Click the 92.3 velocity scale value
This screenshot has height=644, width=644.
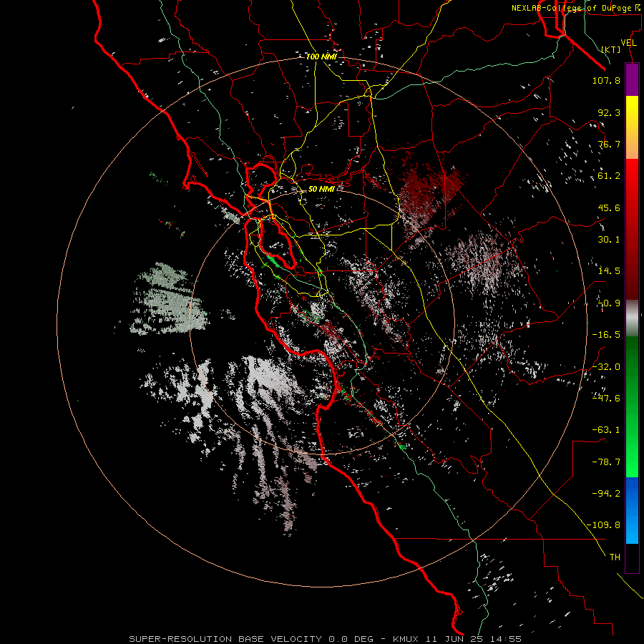coord(609,112)
